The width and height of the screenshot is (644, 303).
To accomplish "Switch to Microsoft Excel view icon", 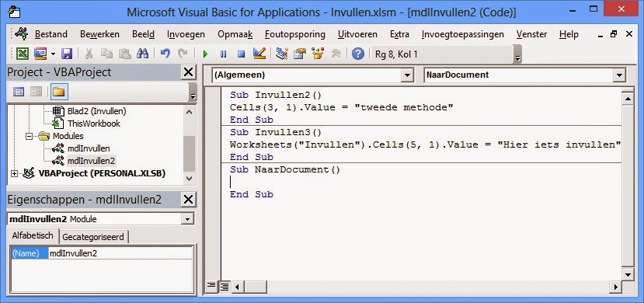I will pyautogui.click(x=23, y=54).
